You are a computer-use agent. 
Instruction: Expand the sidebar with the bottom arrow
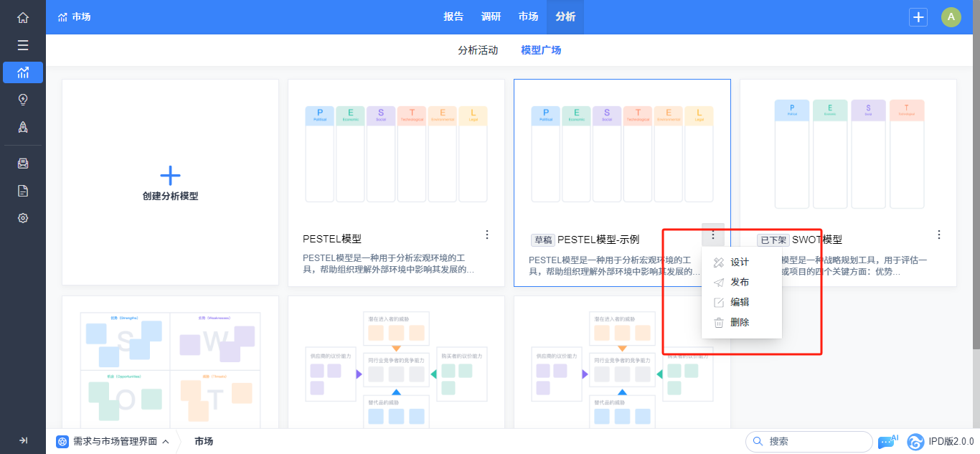click(x=23, y=440)
